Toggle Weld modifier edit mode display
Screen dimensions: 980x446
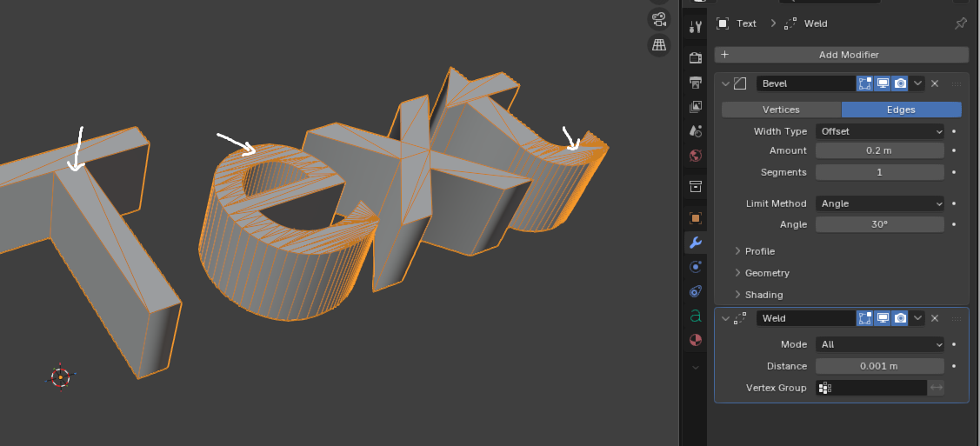point(865,318)
